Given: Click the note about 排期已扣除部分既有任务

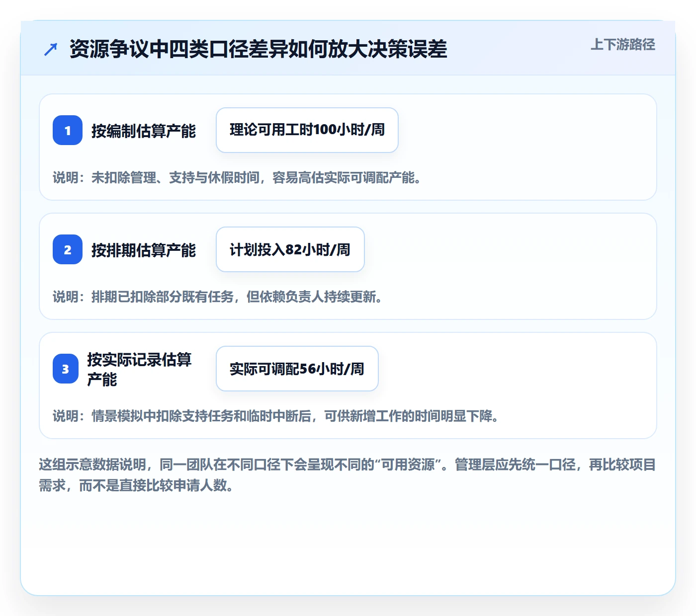Looking at the screenshot, I should [x=218, y=297].
